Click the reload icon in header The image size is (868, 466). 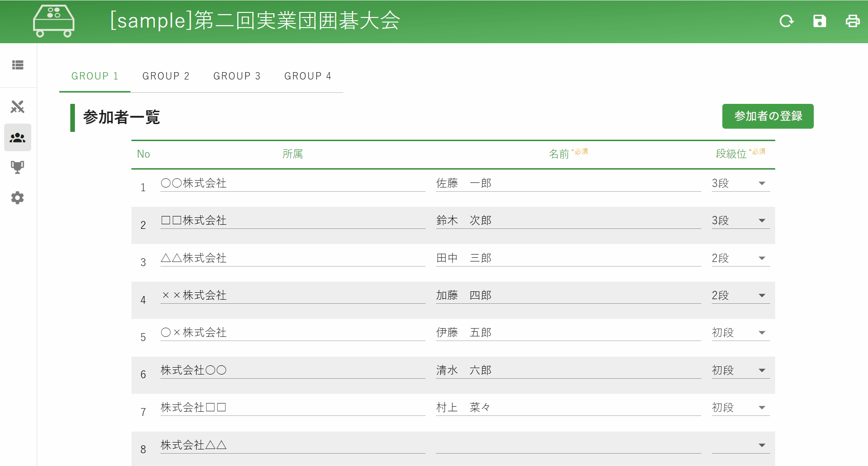point(787,21)
